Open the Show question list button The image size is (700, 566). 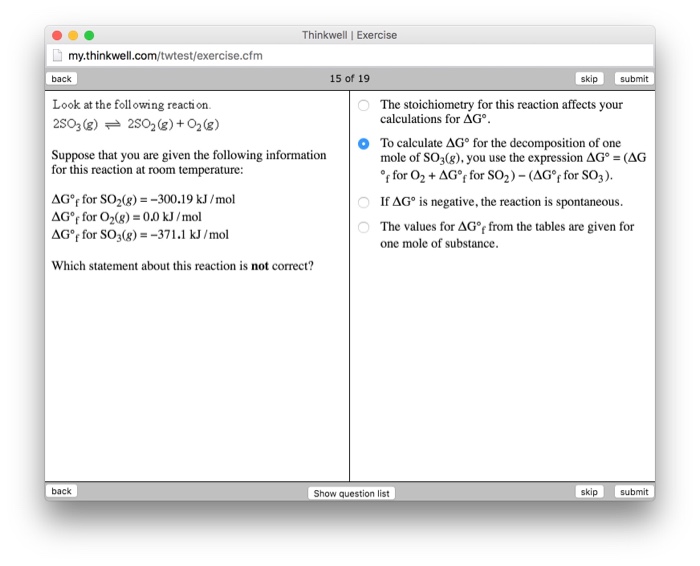352,493
